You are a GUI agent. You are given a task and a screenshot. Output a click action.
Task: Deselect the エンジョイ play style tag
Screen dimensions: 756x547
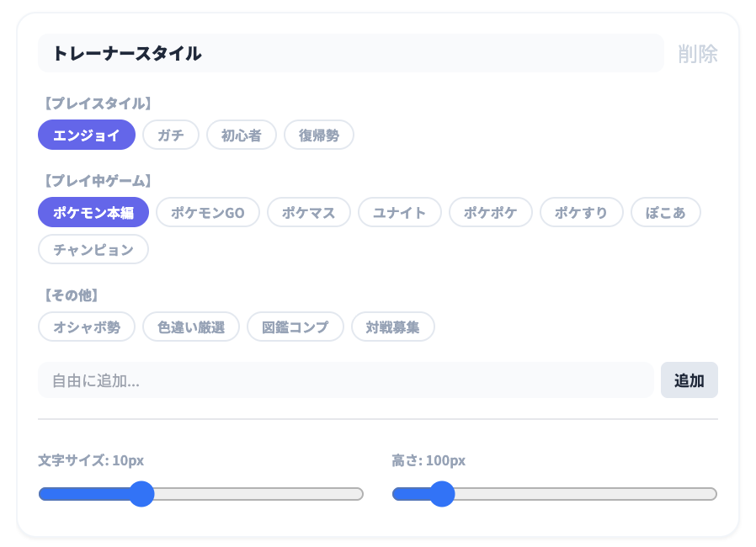pos(87,135)
